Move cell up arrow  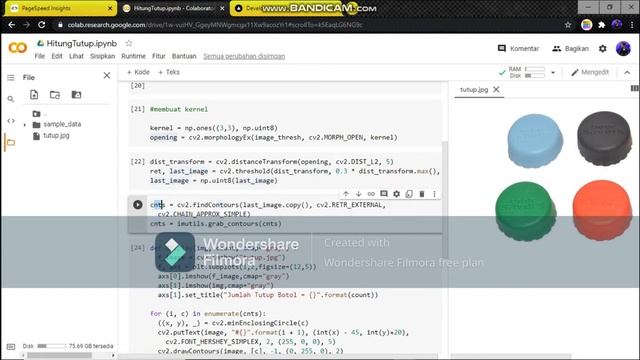coord(346,194)
